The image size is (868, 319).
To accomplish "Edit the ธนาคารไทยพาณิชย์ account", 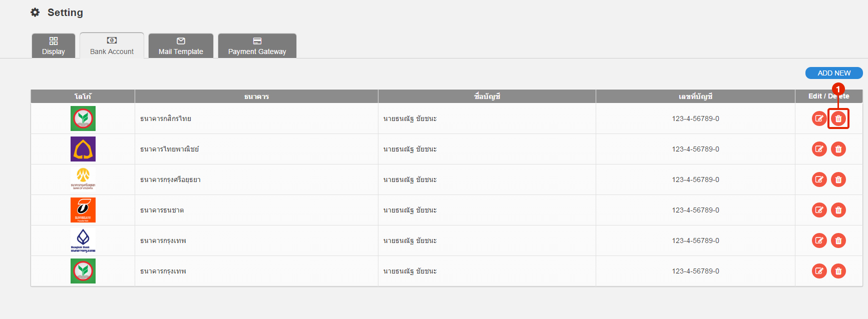I will coord(819,149).
